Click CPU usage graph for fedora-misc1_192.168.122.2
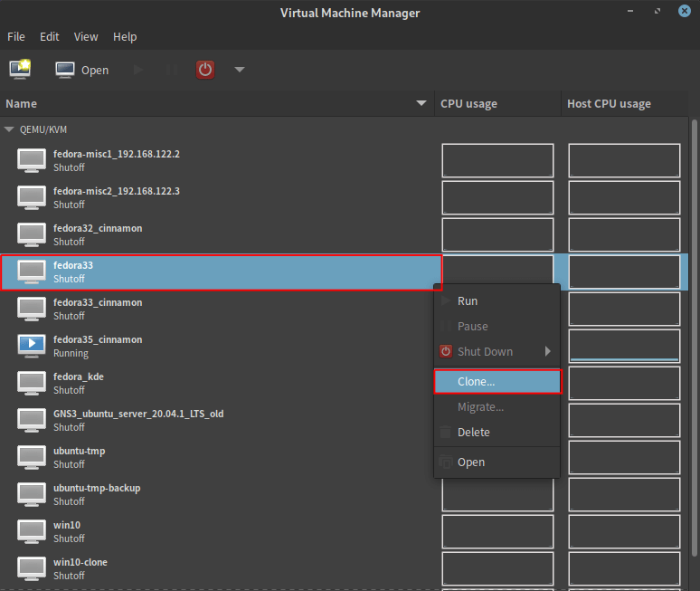Viewport: 700px width, 591px height. pos(497,160)
